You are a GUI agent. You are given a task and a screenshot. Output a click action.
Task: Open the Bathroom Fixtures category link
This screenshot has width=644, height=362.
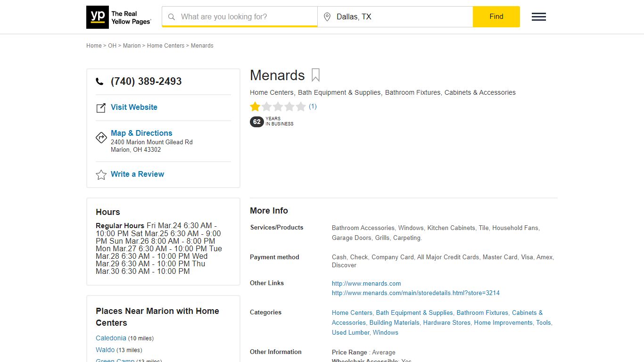coord(482,313)
